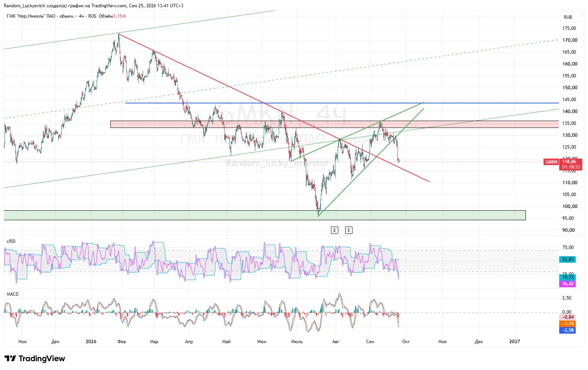Viewport: 588px width, 370px height.
Task: Click the Окт month label
Action: click(x=406, y=342)
